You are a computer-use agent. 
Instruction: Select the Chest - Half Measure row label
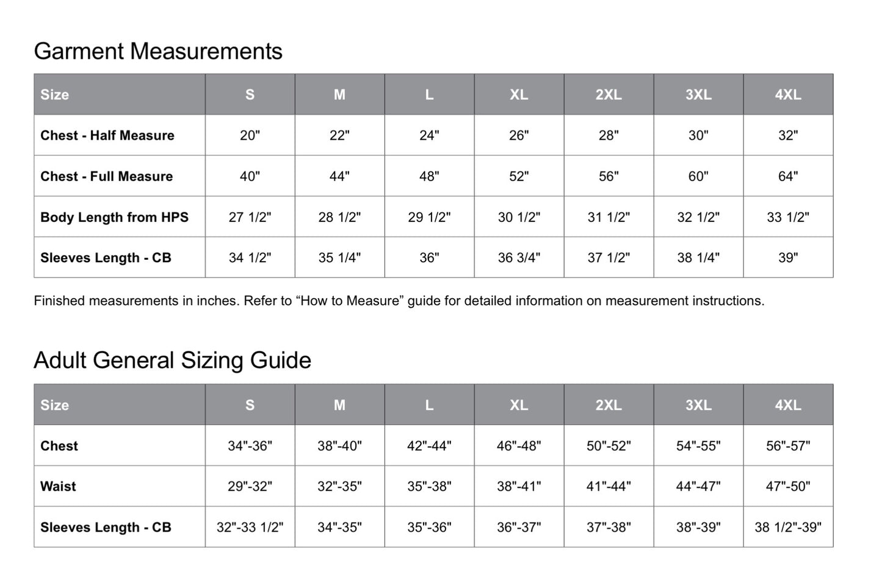(x=107, y=135)
